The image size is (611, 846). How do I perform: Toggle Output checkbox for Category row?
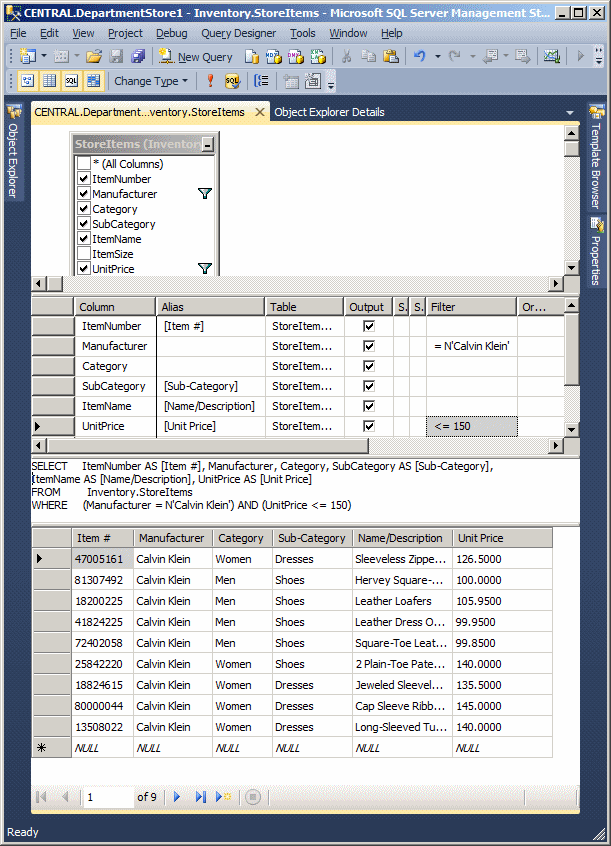pos(369,366)
